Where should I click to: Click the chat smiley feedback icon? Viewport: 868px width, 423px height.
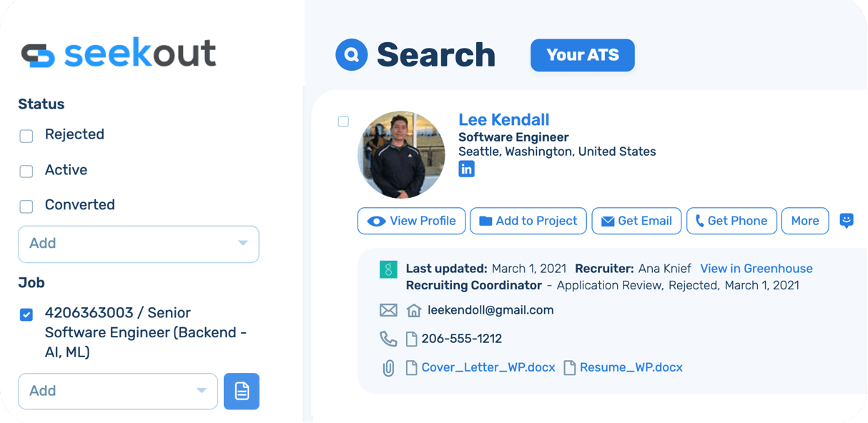[847, 221]
